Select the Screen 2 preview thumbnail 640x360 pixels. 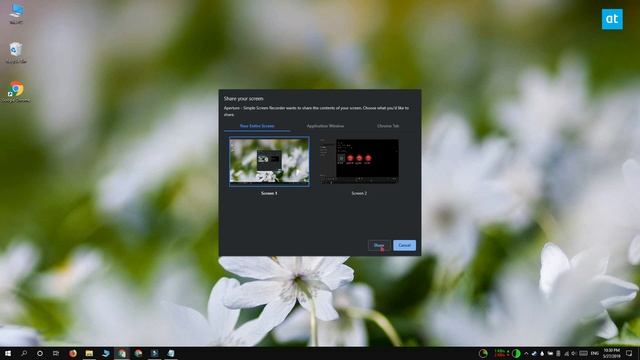coord(359,162)
